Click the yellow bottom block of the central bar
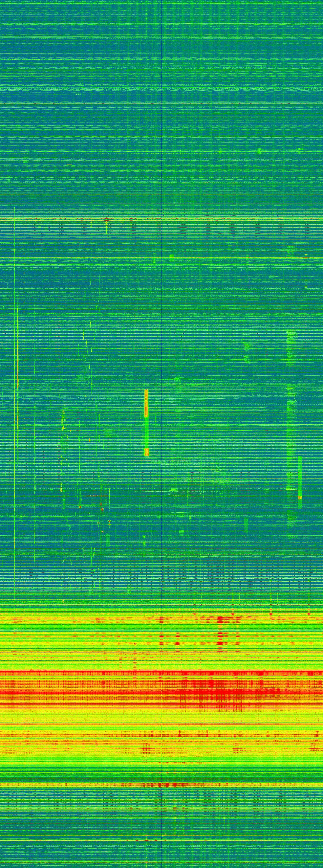 146,452
